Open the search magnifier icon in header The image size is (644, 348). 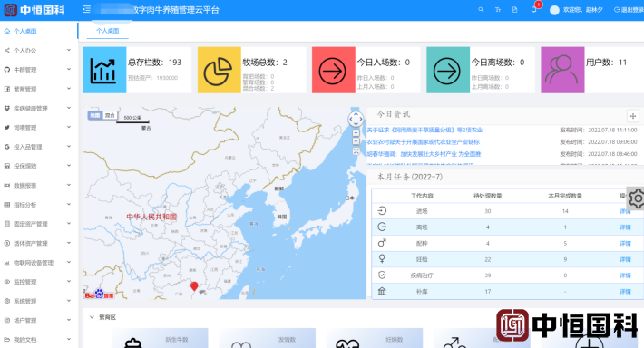tap(481, 9)
